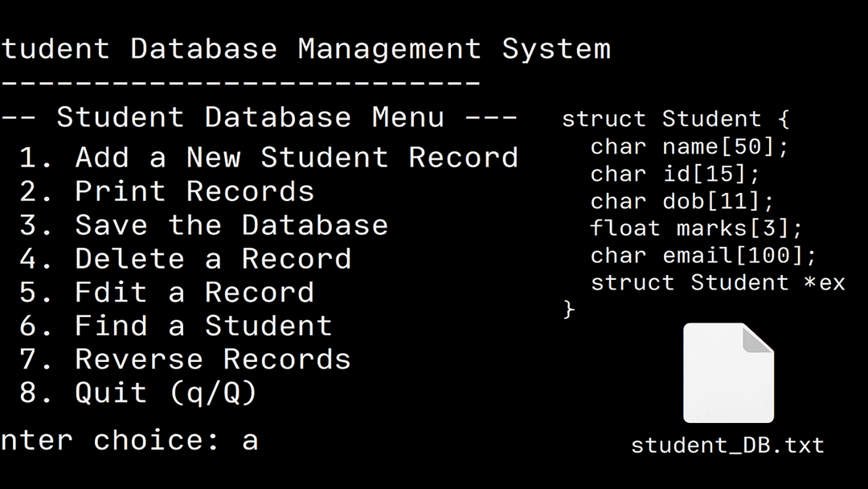
Task: Select the struct Student declaration line
Action: [x=676, y=119]
